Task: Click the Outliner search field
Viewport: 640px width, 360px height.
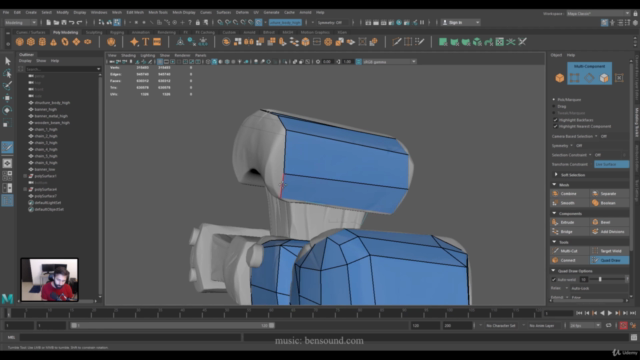Action: click(x=63, y=69)
